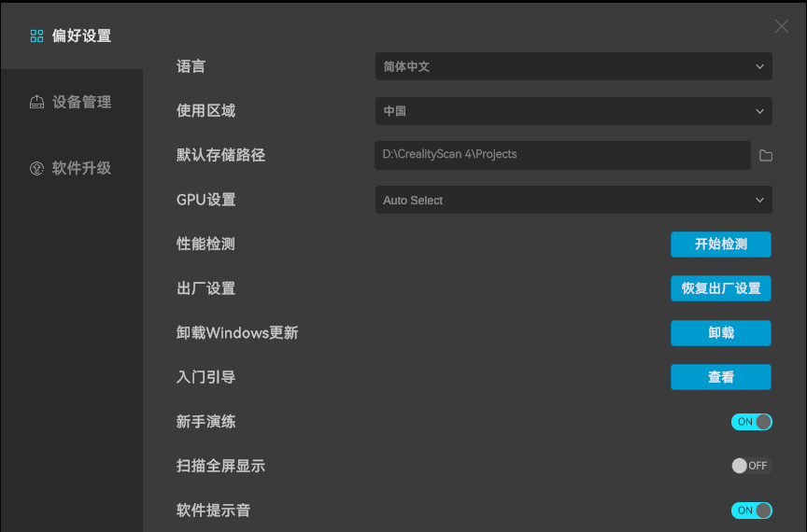Click the 卸载 button for Windows updates

click(720, 333)
